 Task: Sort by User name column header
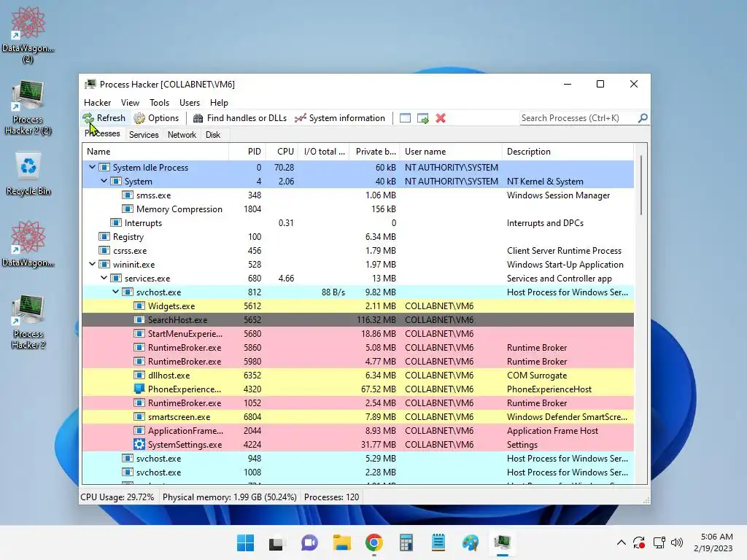pyautogui.click(x=451, y=152)
